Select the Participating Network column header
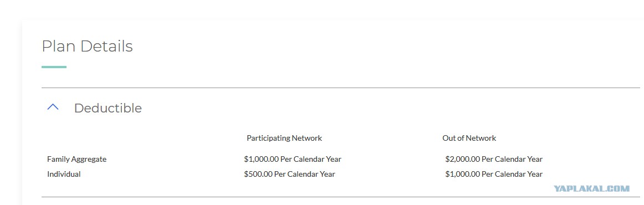This screenshot has width=644, height=205. pos(284,138)
